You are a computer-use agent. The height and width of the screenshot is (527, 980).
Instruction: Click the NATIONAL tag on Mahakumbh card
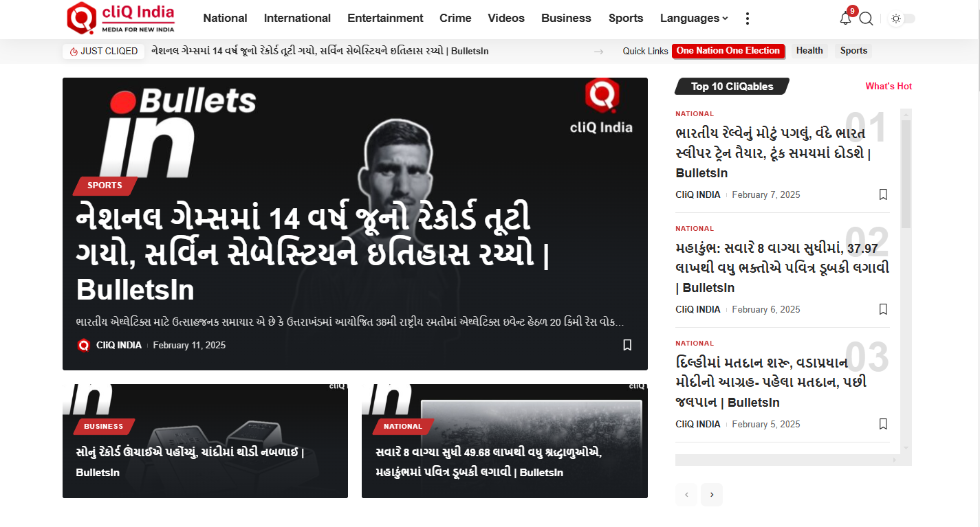403,427
